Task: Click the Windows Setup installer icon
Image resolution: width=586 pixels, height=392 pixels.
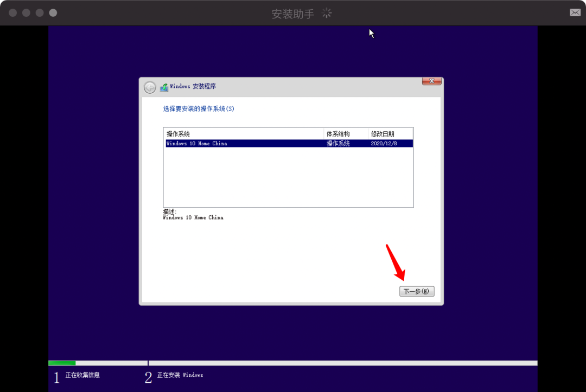Action: click(x=164, y=87)
